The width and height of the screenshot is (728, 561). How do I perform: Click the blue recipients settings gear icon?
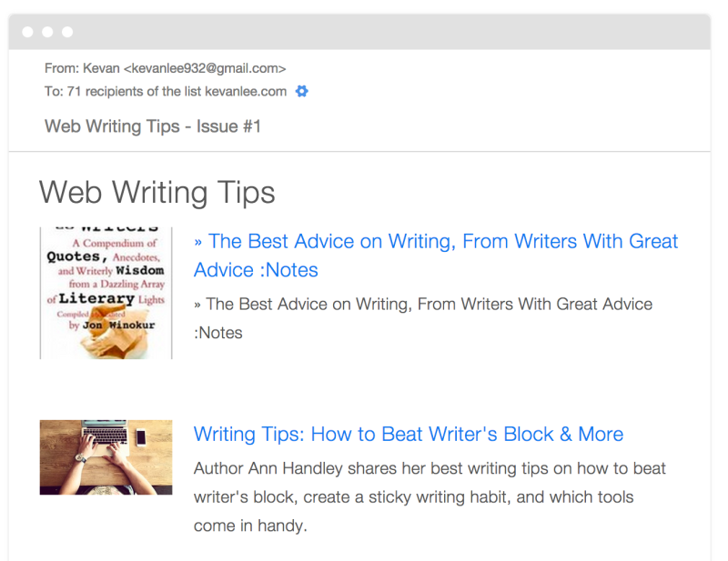click(x=302, y=92)
